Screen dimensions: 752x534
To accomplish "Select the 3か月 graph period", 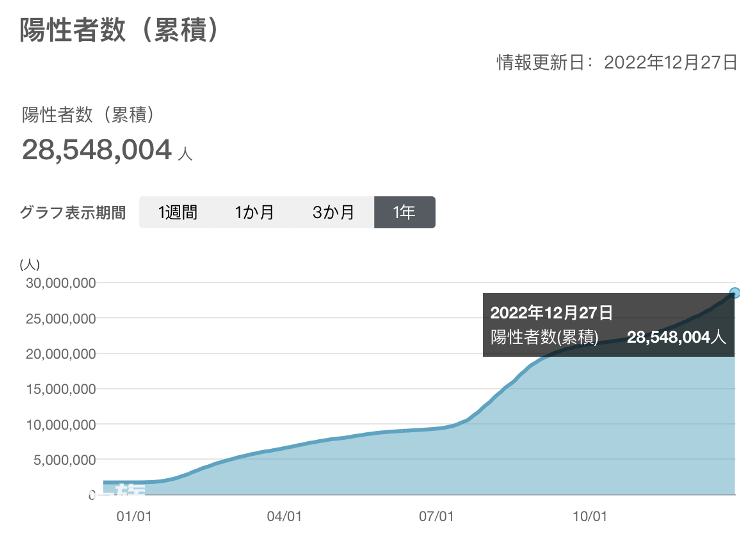I will pos(334,212).
